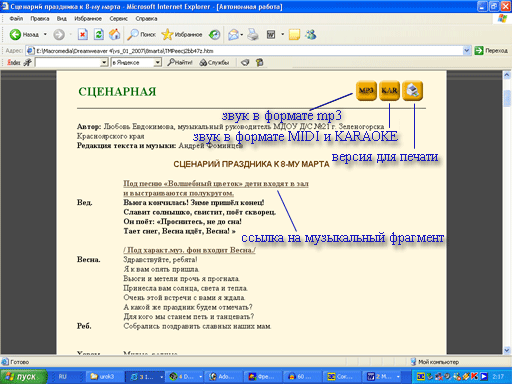Open the 'в Яндексе' search scope dropdown
The image size is (512, 384).
pos(158,62)
